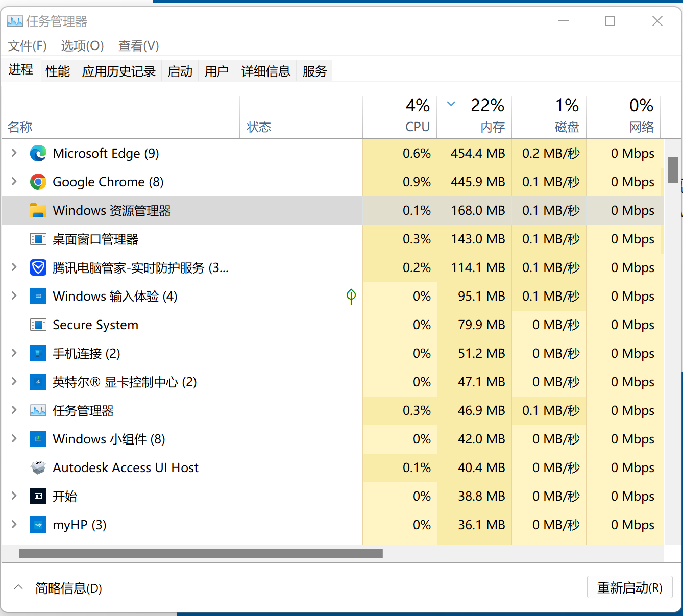Viewport: 683px width, 616px height.
Task: Click the 任务管理器 process row icon
Action: click(x=38, y=410)
